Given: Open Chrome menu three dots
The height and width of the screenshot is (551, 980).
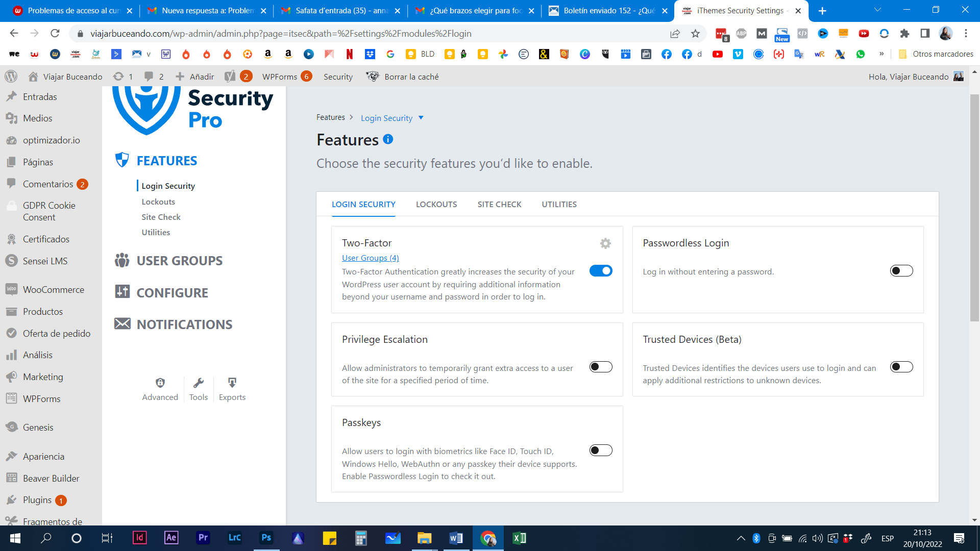Looking at the screenshot, I should [966, 34].
